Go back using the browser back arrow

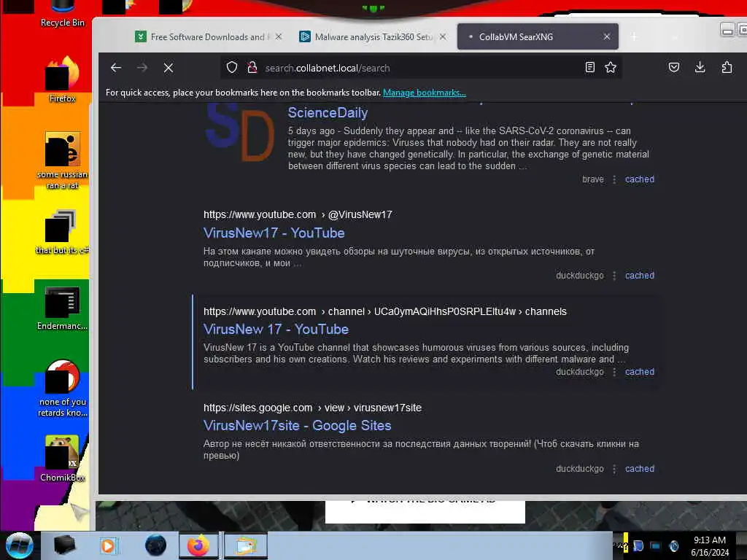116,68
